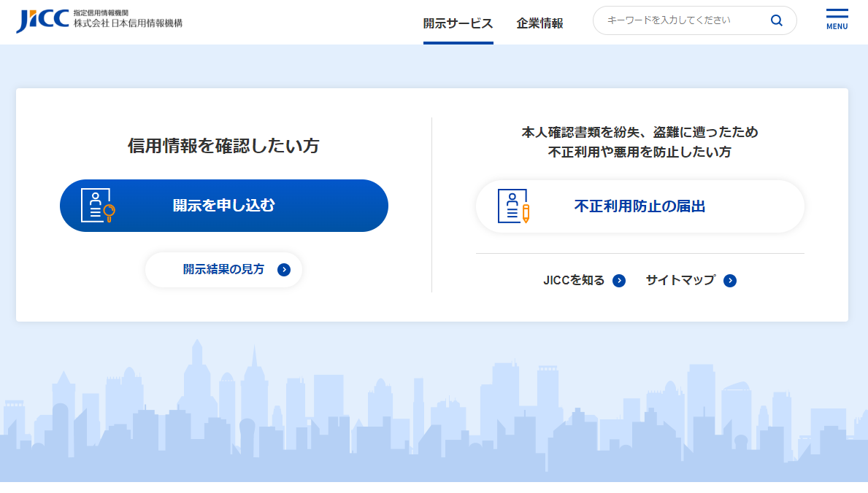Click the magnifying glass search icon
The width and height of the screenshot is (868, 493).
(x=776, y=20)
